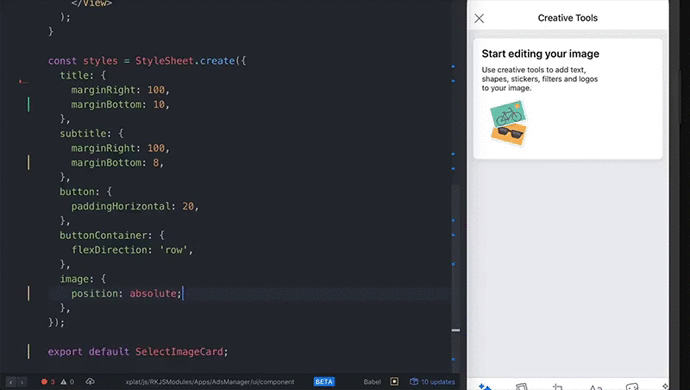Click 'export default SelectImageCard;' line

138,351
